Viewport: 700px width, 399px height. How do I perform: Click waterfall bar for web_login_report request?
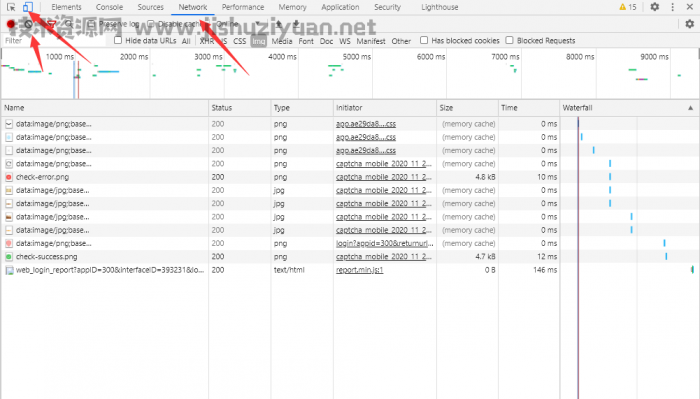click(692, 270)
